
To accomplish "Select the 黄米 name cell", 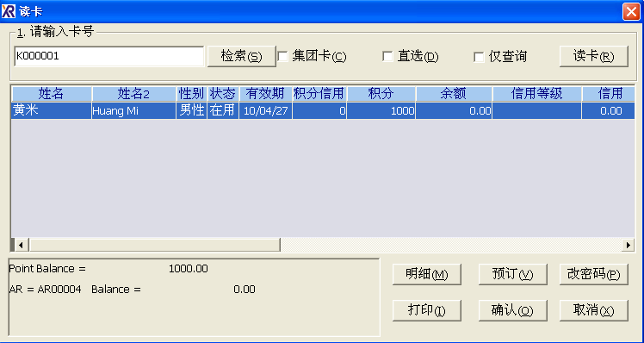I will [x=52, y=110].
